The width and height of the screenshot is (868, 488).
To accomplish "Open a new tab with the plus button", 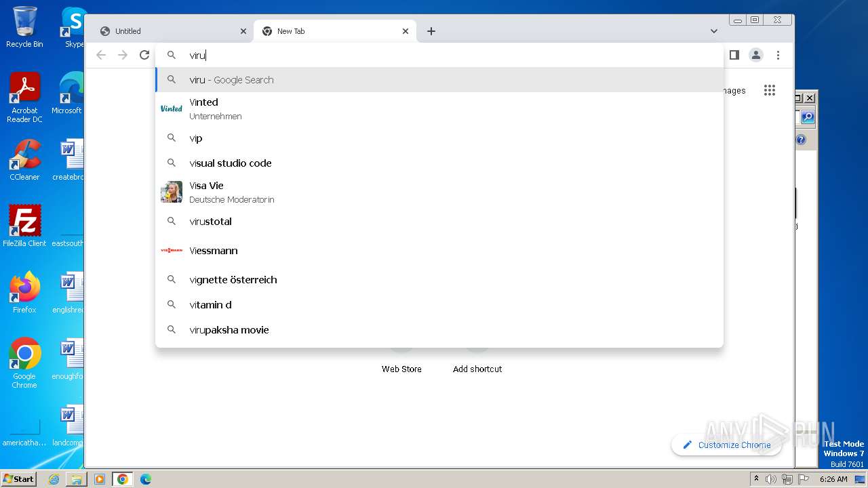I will (431, 31).
